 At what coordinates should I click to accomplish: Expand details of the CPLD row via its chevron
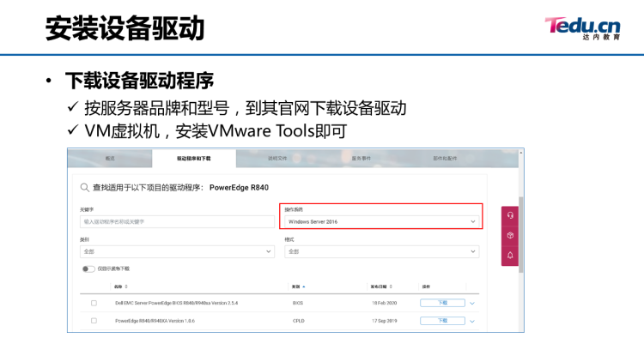tap(472, 321)
